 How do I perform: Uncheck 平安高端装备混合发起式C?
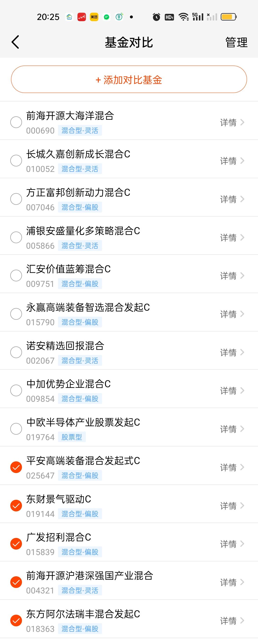[x=16, y=467]
